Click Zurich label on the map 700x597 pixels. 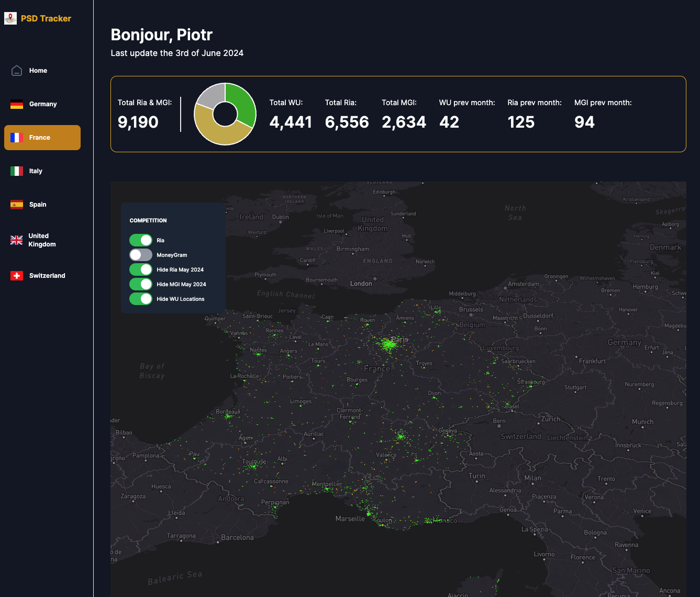[551, 419]
